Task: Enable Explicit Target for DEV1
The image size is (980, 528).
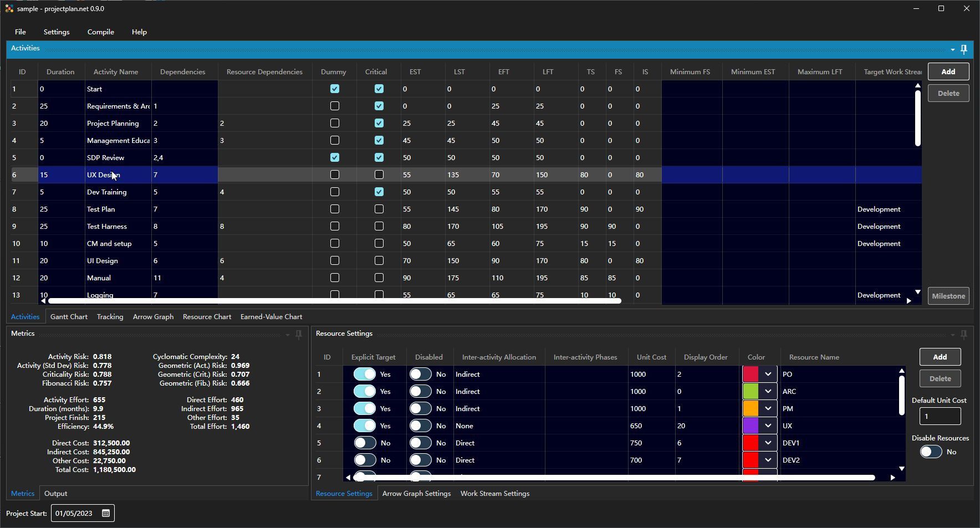Action: coord(365,443)
